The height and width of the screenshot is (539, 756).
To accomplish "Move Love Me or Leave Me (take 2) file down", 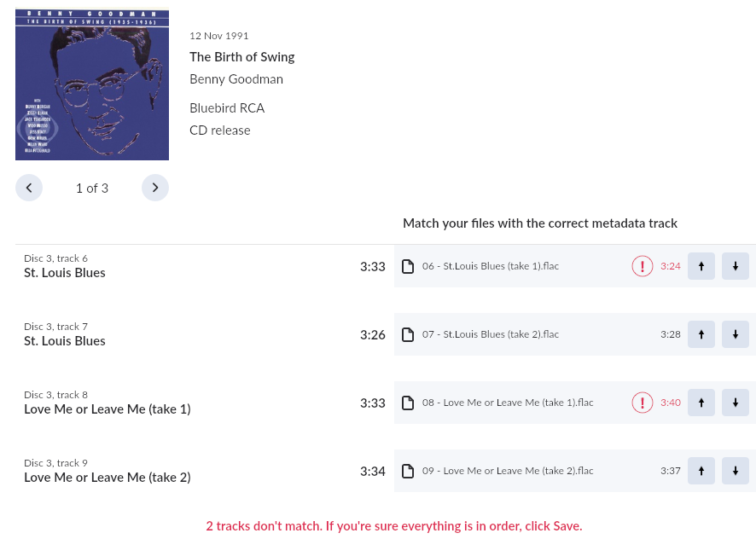I will [736, 471].
